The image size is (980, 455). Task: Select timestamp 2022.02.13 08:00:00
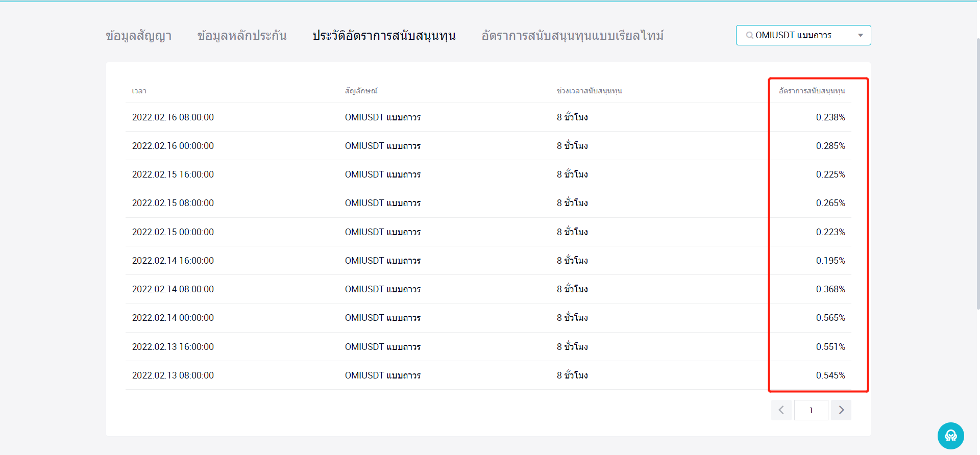tap(173, 375)
